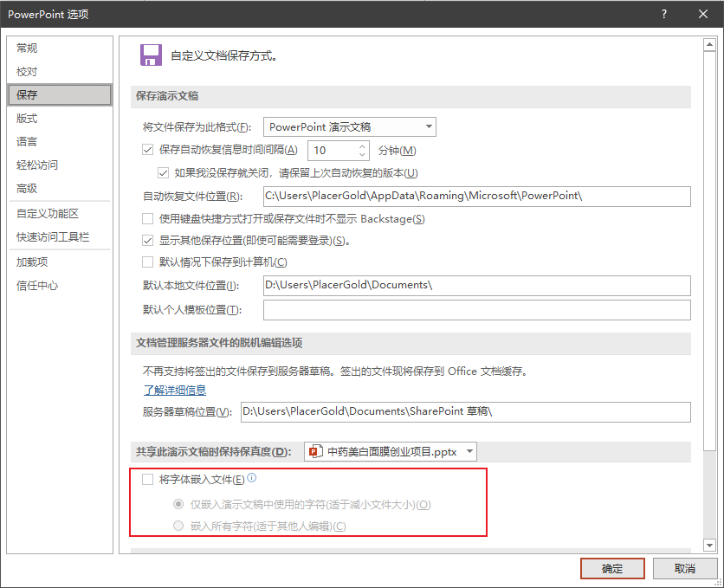
Task: Open the 自定义功能区 category
Action: (60, 214)
